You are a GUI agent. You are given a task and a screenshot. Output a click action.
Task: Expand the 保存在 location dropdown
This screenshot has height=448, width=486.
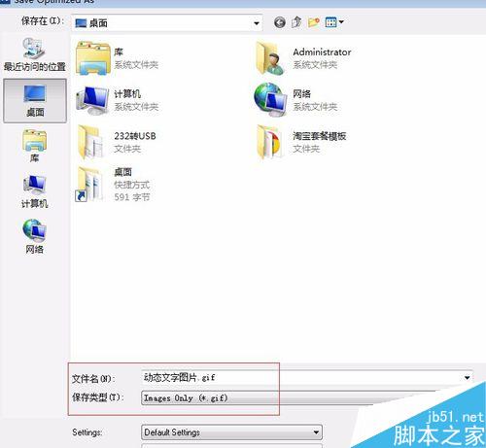pyautogui.click(x=257, y=23)
